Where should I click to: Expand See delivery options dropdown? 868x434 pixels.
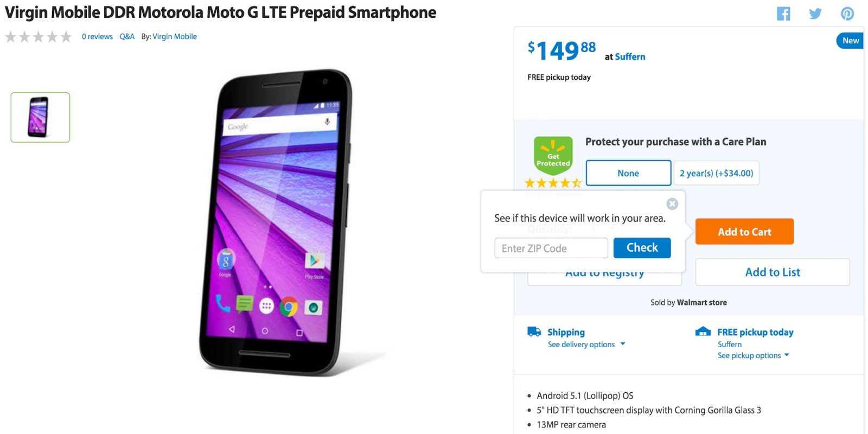[x=586, y=344]
